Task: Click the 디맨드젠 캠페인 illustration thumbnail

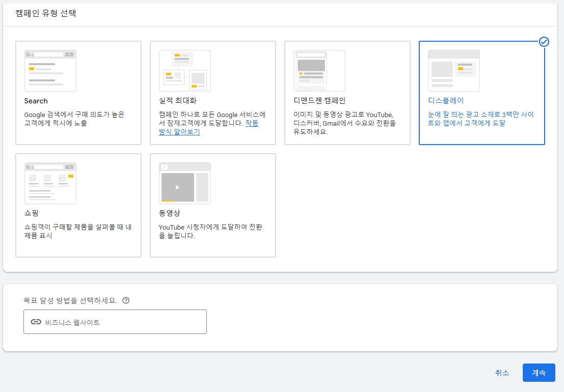Action: 319,71
